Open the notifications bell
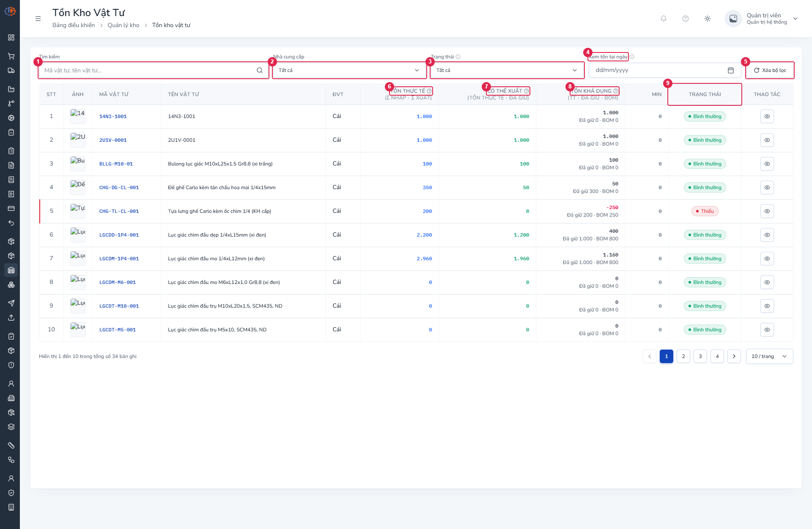This screenshot has width=812, height=529. click(x=664, y=19)
